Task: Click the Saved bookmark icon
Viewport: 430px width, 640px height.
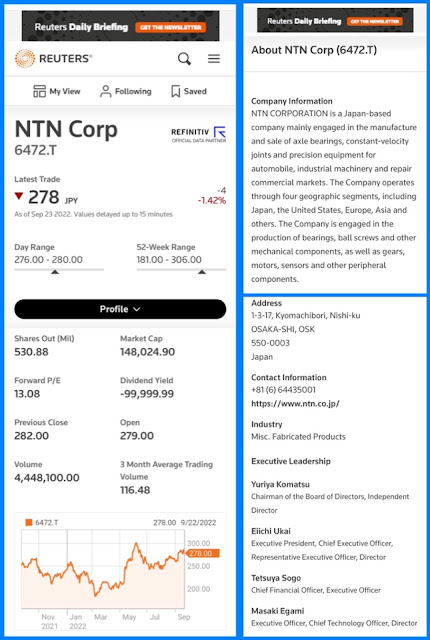Action: pos(175,91)
